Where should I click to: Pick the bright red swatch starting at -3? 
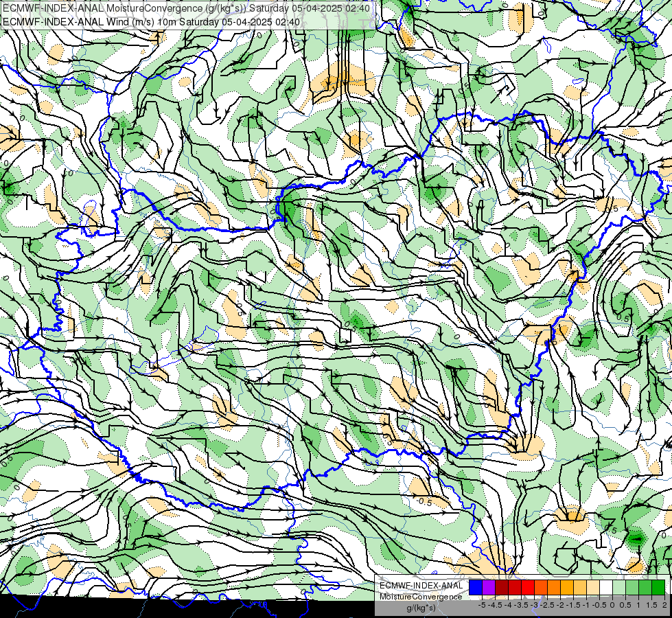528,587
